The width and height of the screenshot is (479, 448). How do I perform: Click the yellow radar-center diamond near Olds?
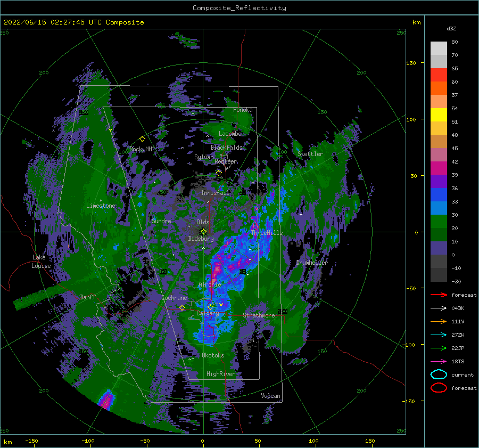pyautogui.click(x=203, y=232)
